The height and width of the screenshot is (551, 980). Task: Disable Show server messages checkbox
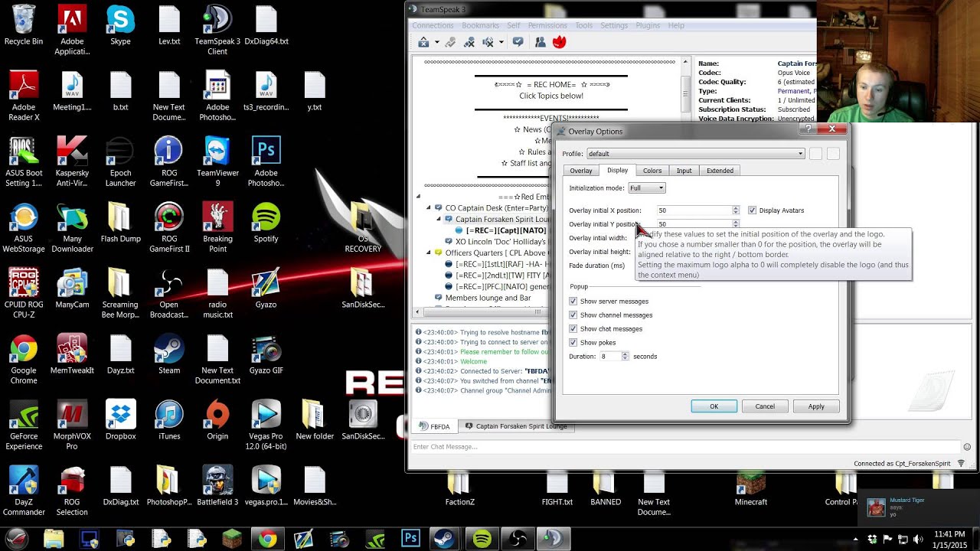coord(573,302)
